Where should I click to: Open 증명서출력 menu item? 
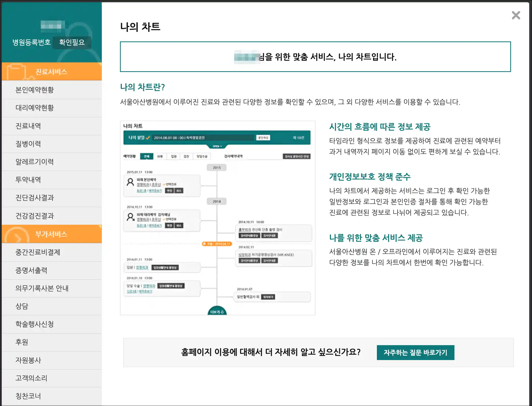(52, 270)
